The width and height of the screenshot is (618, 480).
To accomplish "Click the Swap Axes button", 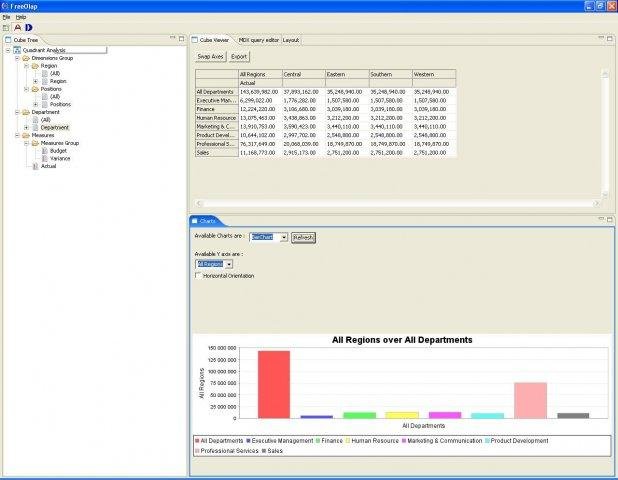I will [x=210, y=57].
